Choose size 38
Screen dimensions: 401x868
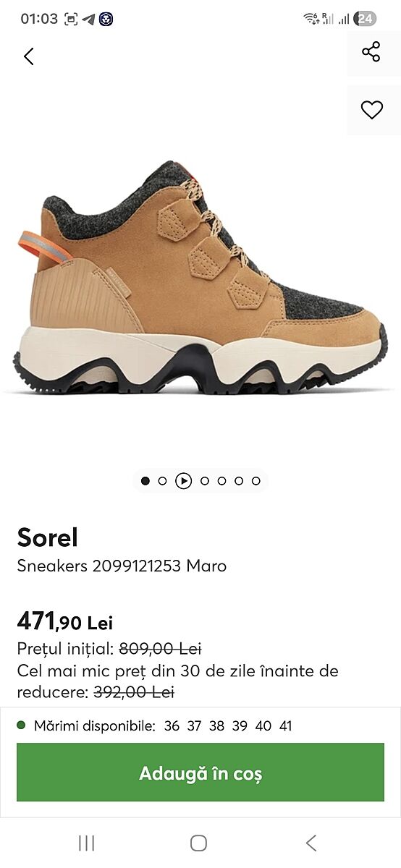pyautogui.click(x=216, y=726)
